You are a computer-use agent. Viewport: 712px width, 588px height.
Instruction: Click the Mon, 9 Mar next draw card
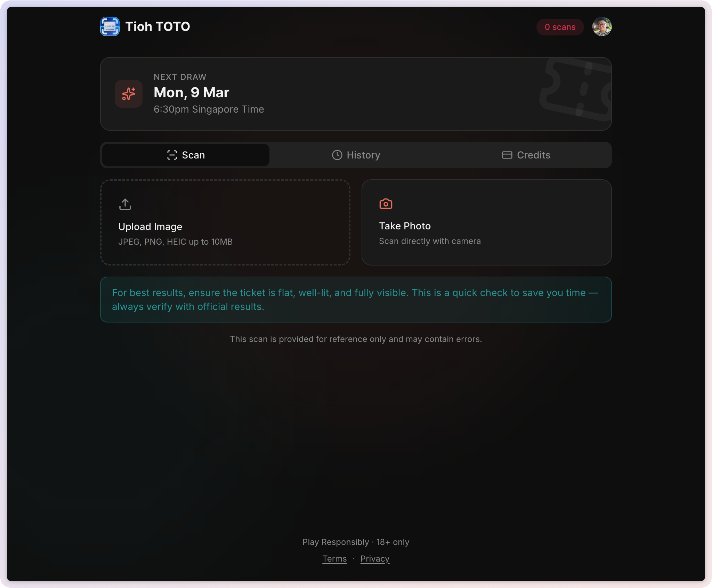coord(356,94)
